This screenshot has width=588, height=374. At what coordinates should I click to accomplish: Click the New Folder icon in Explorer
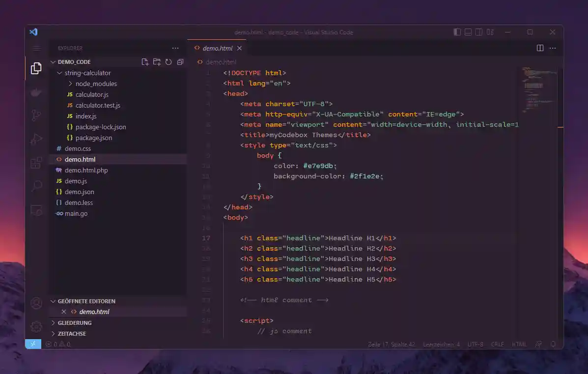[157, 62]
